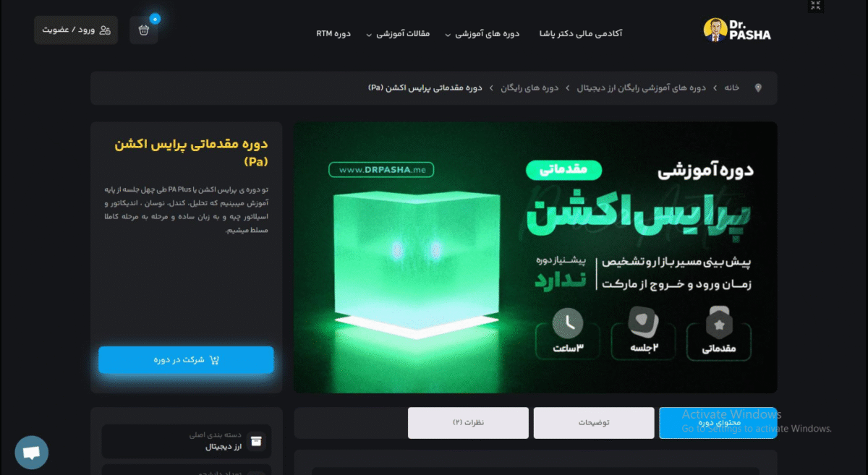Open the دوره RTM menu item
This screenshot has height=475, width=868.
[x=333, y=34]
